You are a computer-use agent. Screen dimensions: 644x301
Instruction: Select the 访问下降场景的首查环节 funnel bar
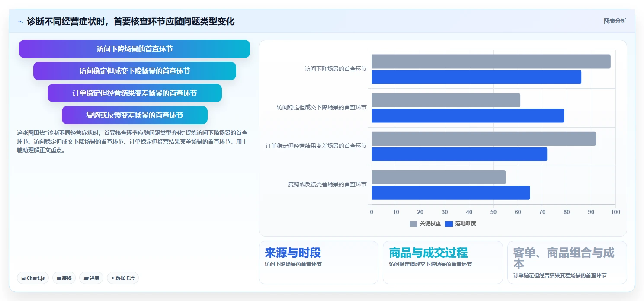pos(135,49)
